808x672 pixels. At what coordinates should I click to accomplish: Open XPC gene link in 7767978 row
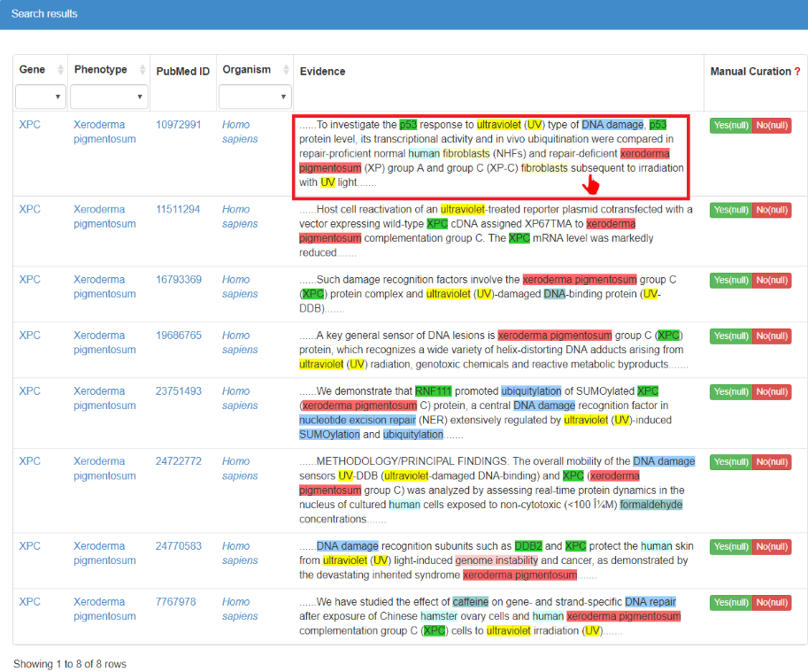(x=29, y=602)
